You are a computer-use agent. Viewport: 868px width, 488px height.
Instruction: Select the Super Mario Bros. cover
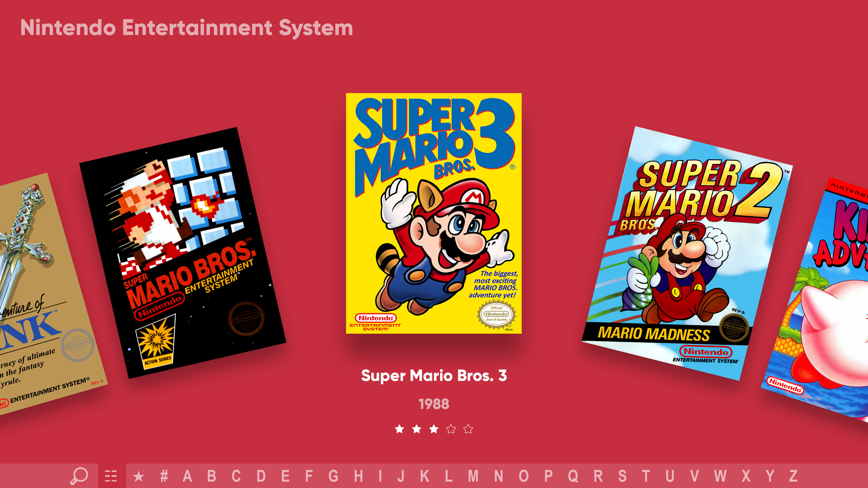(182, 253)
